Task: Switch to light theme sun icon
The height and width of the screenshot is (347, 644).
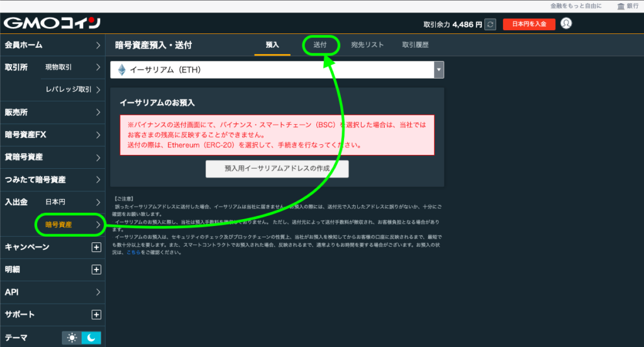Action: tap(72, 338)
